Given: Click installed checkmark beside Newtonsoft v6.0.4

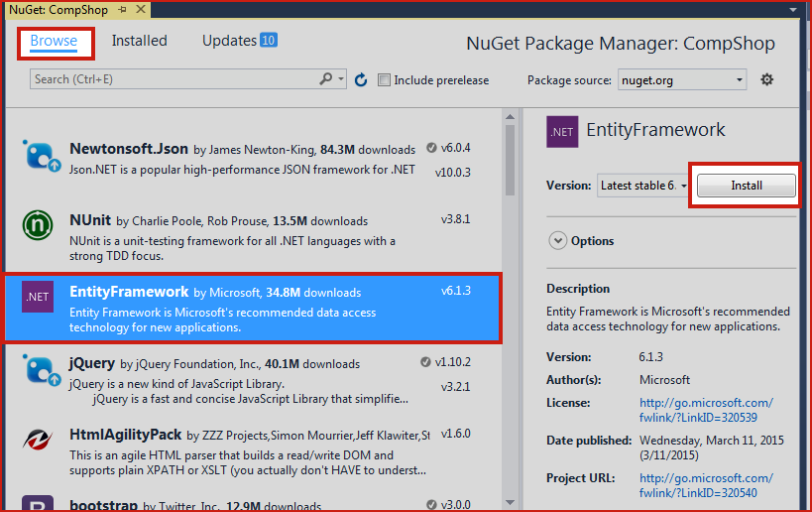Looking at the screenshot, I should pos(431,148).
